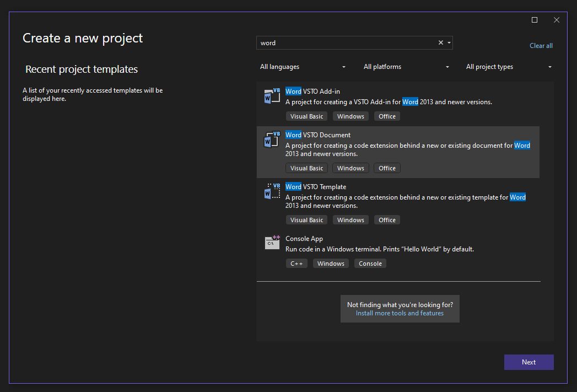Click Office tag under Word VSTO Template
Screen dimensions: 577x392
point(387,220)
